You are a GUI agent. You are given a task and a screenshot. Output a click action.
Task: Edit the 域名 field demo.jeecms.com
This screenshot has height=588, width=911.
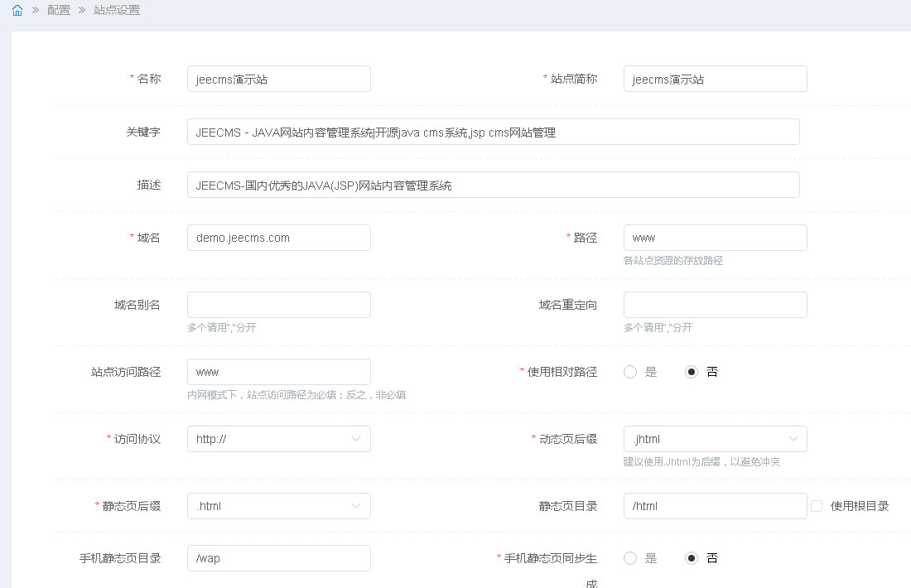(279, 238)
